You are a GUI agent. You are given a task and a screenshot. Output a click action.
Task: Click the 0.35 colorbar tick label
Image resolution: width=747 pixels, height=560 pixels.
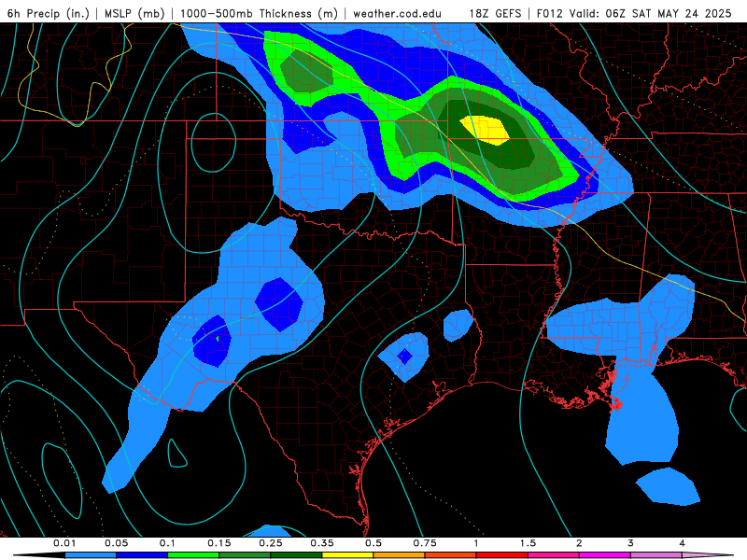pyautogui.click(x=322, y=543)
